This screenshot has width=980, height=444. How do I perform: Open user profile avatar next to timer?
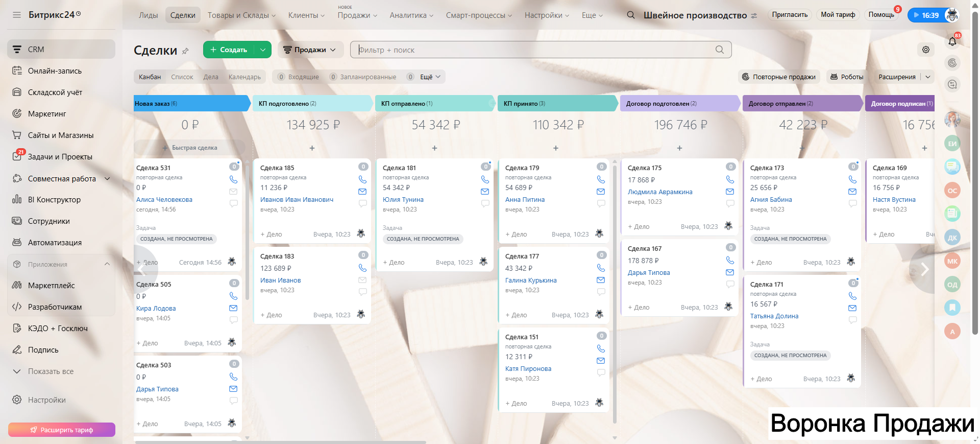[x=952, y=15]
